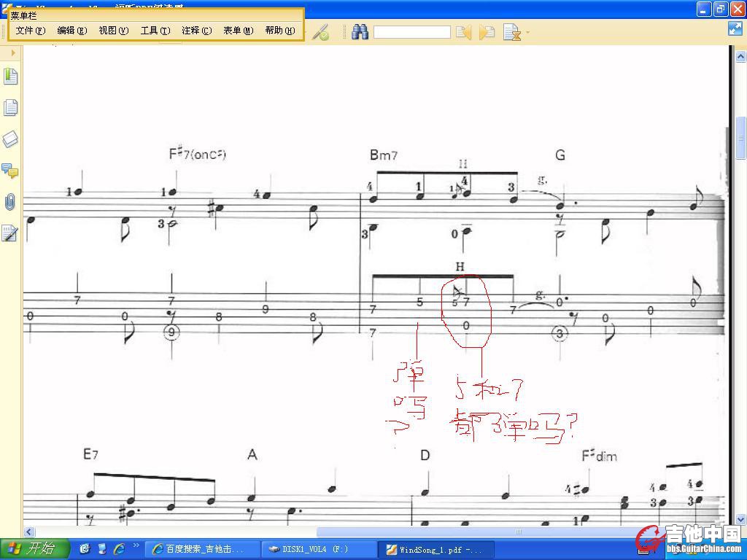Open the 工具(T) menu
747x560 pixels.
tap(155, 31)
